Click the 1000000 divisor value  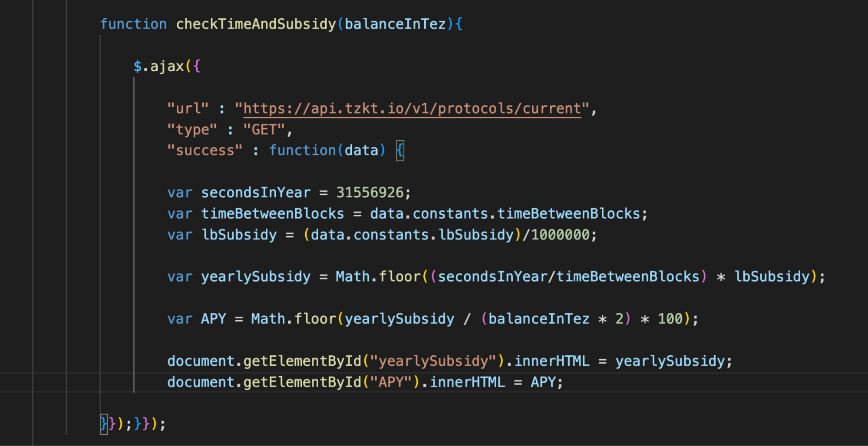pyautogui.click(x=560, y=235)
